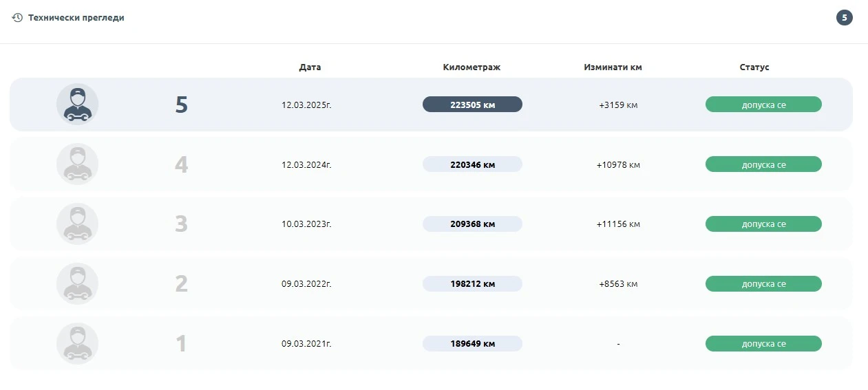Open the Технически прегледи section title

pos(76,18)
